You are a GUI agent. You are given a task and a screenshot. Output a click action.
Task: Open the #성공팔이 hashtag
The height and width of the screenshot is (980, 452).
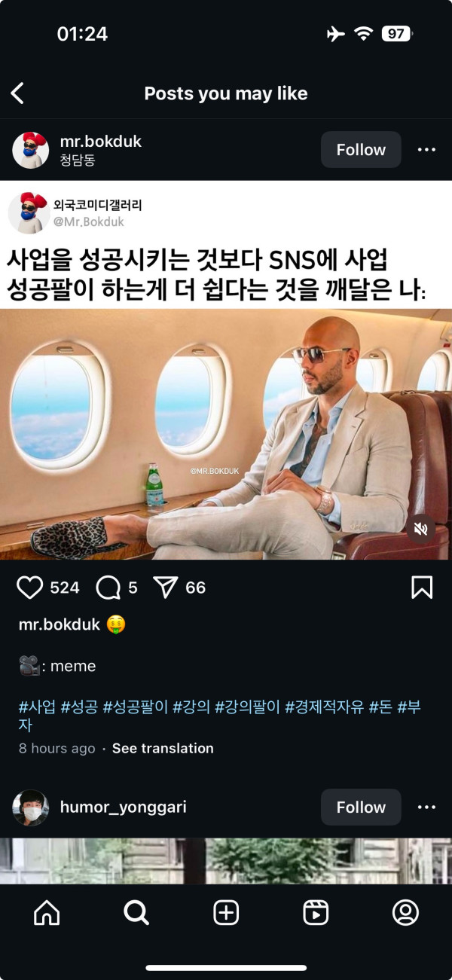click(x=136, y=707)
